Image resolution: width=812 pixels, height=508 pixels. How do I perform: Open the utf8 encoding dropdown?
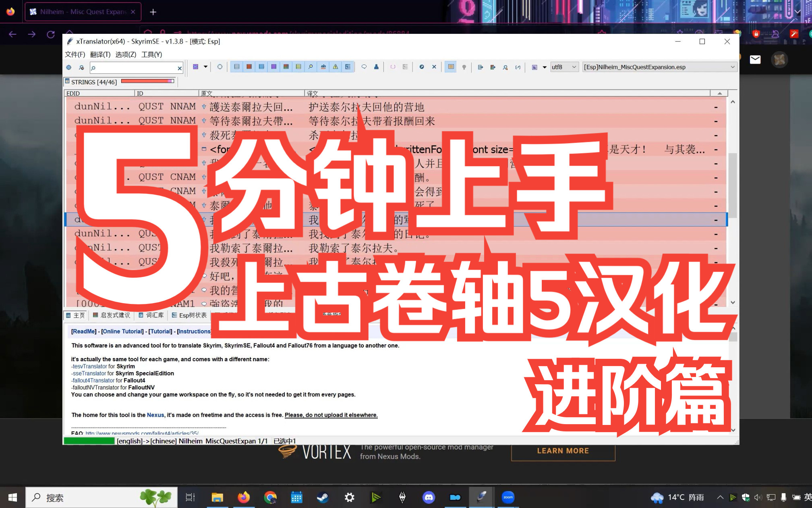(x=564, y=67)
